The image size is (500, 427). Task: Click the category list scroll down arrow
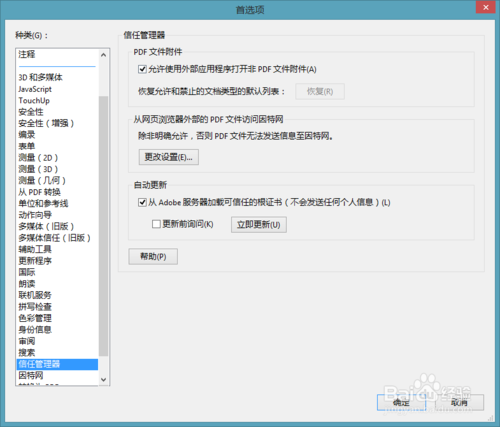103,380
